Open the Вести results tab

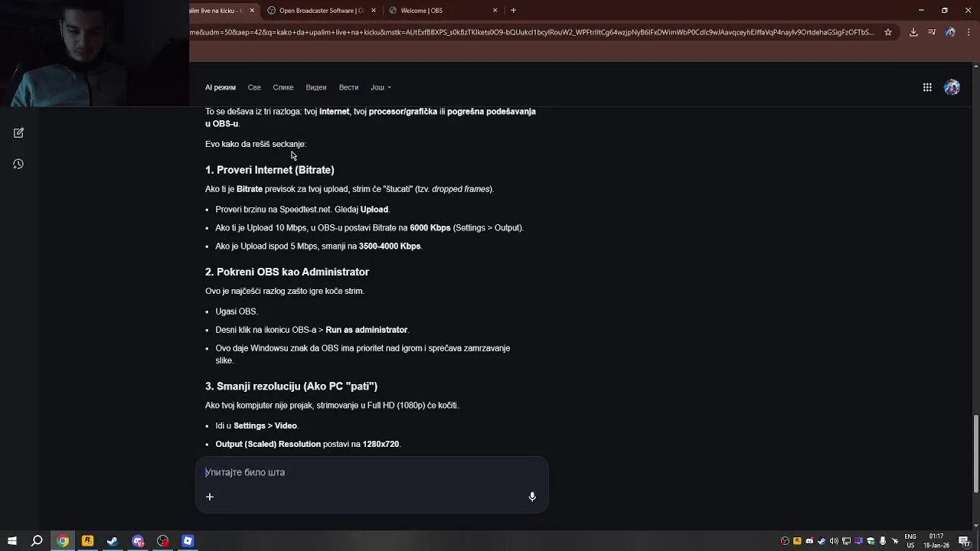click(348, 87)
